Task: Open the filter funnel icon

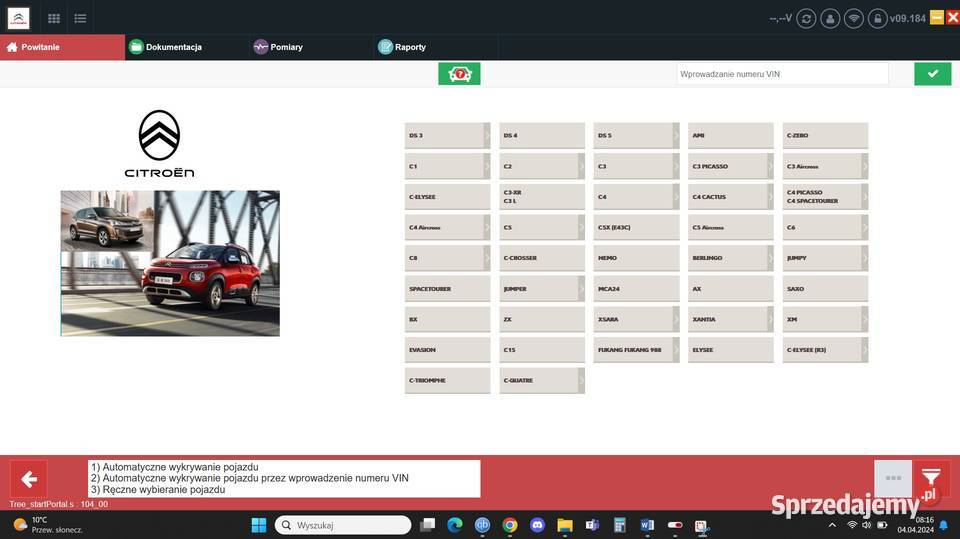Action: click(x=931, y=478)
